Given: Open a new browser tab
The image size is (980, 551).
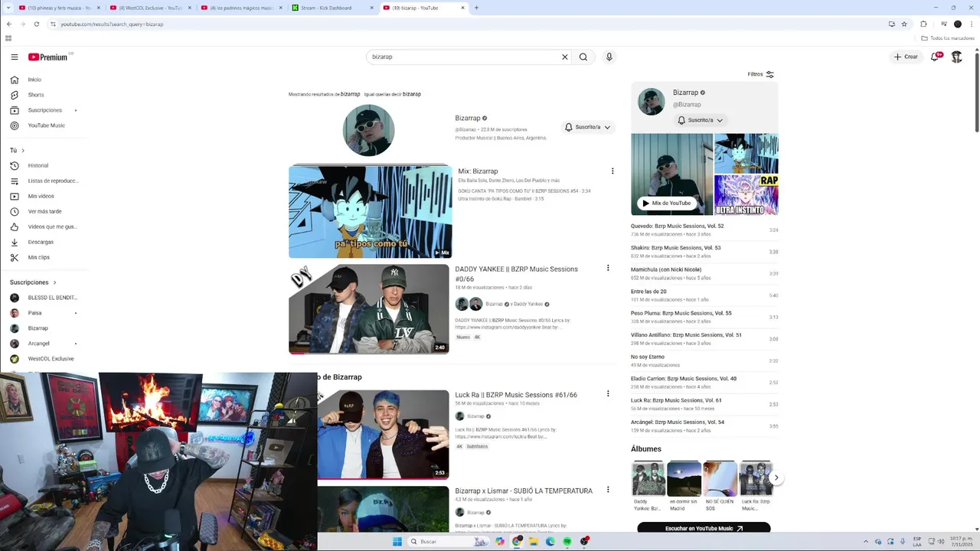Looking at the screenshot, I should pyautogui.click(x=476, y=8).
